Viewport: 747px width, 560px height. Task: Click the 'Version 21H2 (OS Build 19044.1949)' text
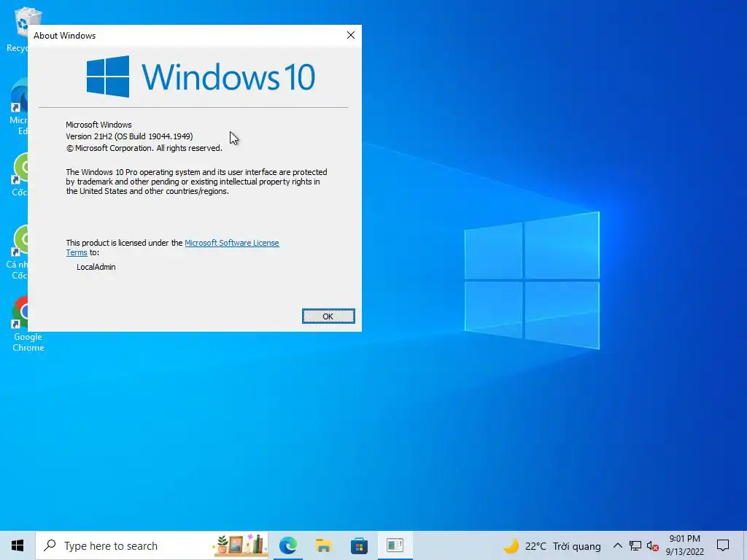click(x=129, y=136)
